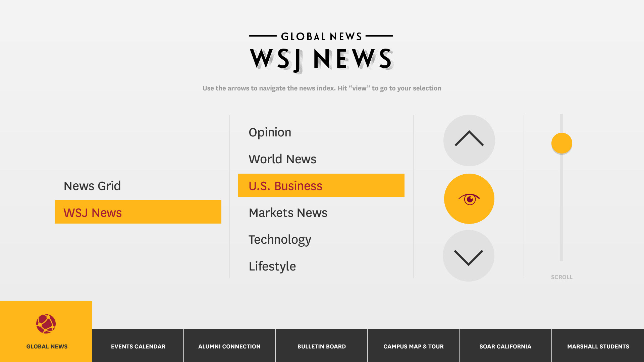Image resolution: width=644 pixels, height=362 pixels.
Task: Switch to Soar California tab
Action: (505, 346)
